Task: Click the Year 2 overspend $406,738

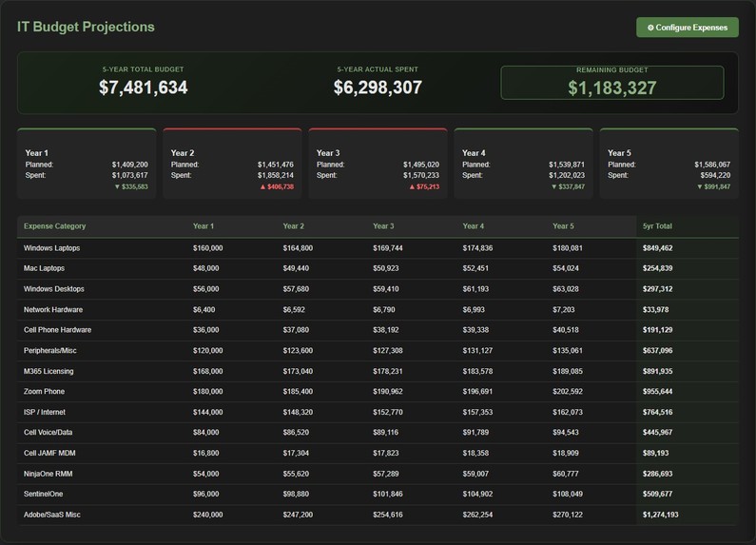Action: 277,186
